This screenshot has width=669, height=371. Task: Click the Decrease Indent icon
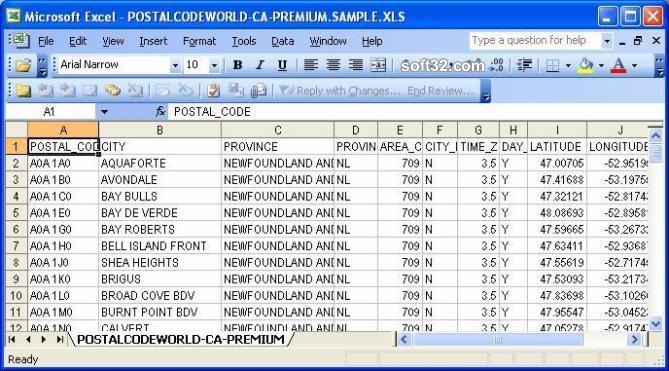point(524,65)
